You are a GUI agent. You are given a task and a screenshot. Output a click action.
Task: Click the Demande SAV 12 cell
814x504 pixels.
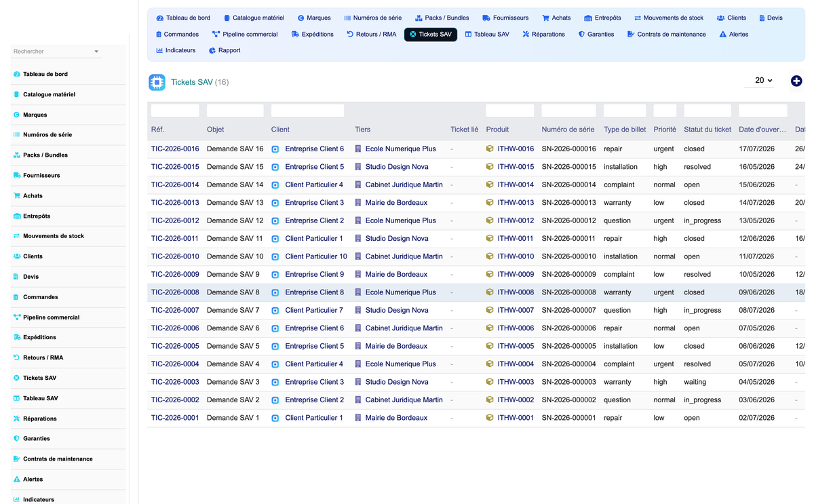(x=235, y=220)
